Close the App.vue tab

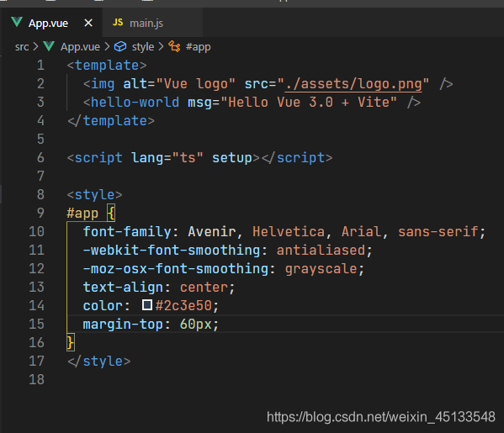pyautogui.click(x=88, y=23)
